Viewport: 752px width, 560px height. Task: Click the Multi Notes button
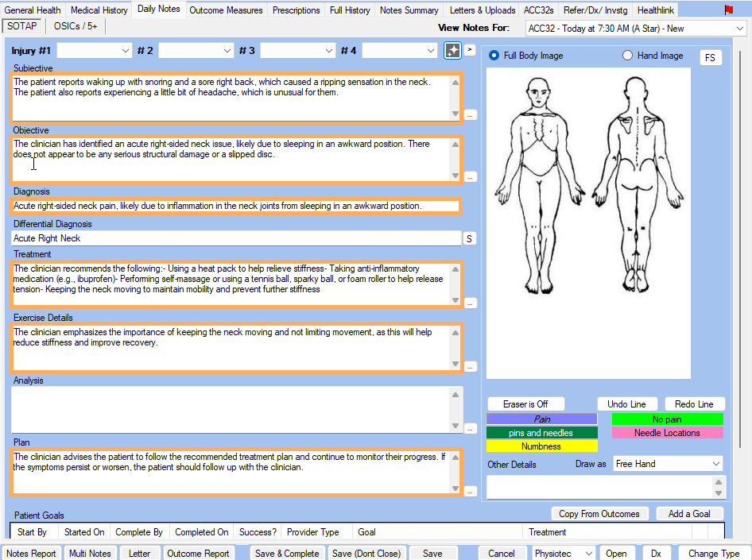point(90,554)
